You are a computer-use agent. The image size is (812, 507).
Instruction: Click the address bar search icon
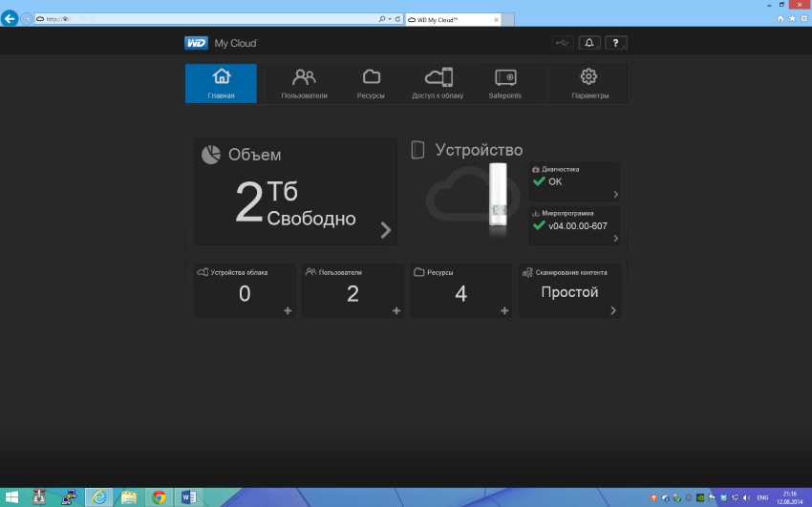[382, 19]
